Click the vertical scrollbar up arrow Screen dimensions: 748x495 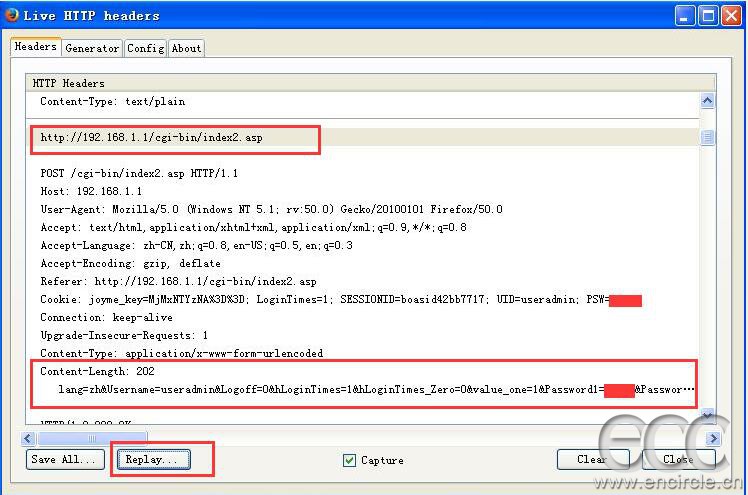[707, 101]
